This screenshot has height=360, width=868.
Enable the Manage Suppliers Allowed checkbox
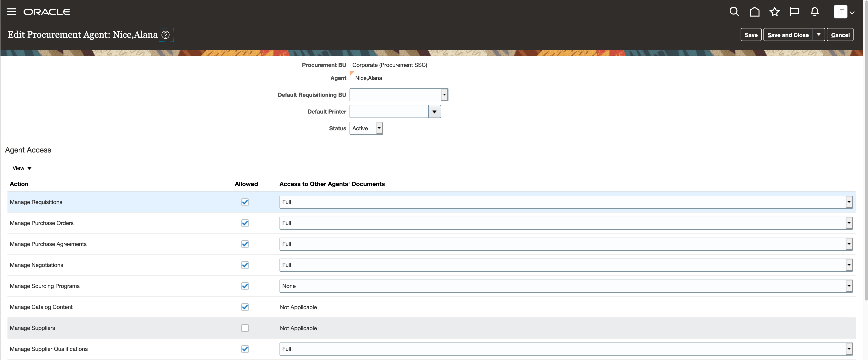245,328
